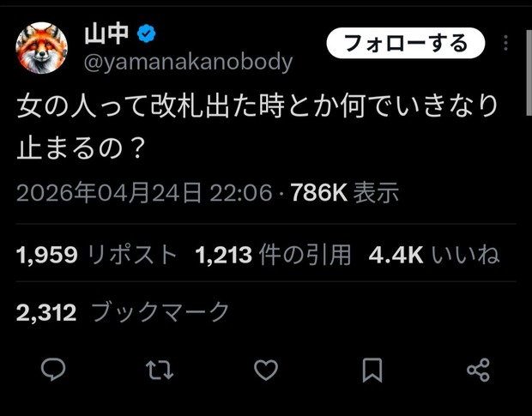Viewport: 532px width, 416px height.
Task: Click the tweet's second line 止まるの？
Action: 81,148
